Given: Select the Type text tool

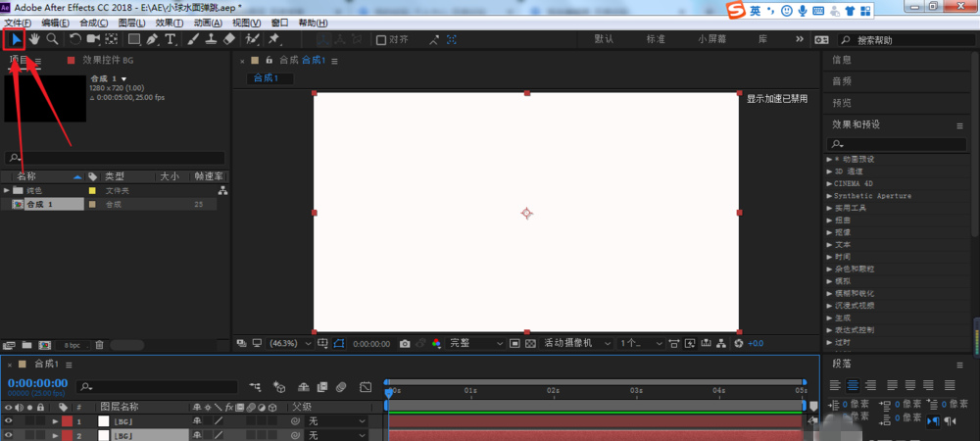Looking at the screenshot, I should coord(171,39).
